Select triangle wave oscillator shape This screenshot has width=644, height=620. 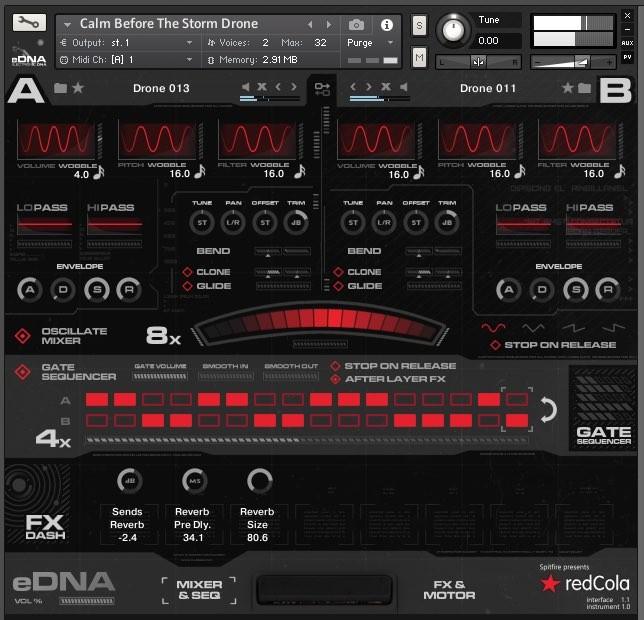click(x=533, y=328)
